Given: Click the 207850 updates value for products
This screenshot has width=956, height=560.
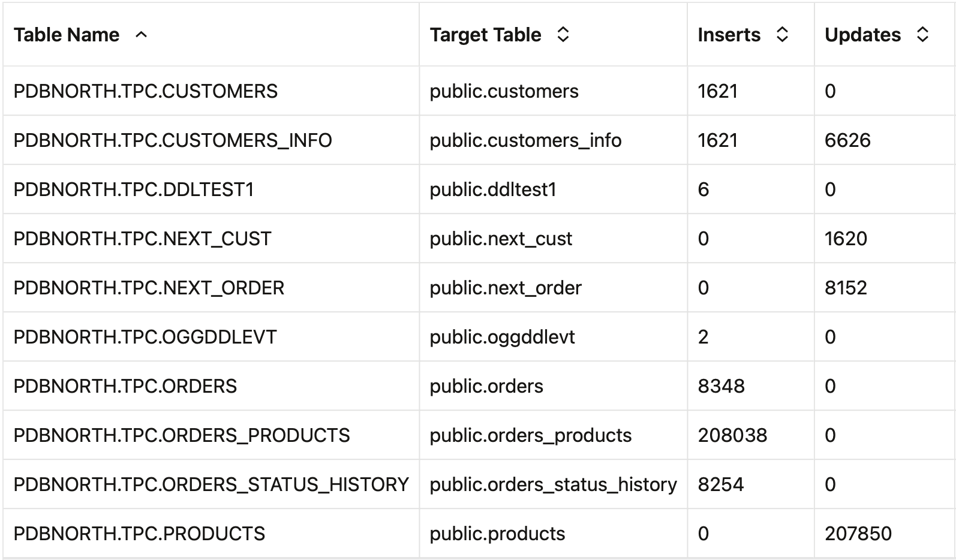Looking at the screenshot, I should 859,533.
